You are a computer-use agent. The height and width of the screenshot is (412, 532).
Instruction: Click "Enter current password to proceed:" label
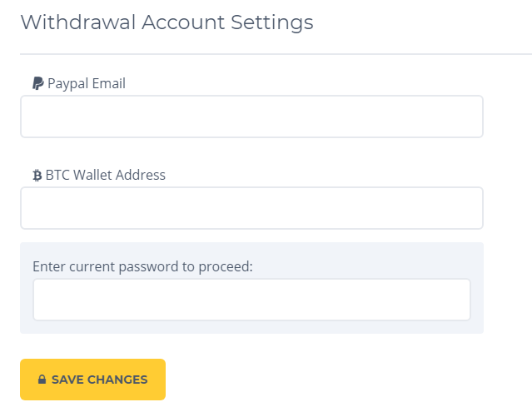coord(142,266)
